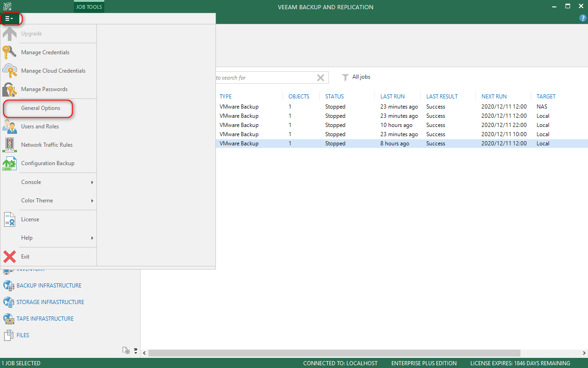Open Users and Roles entry
This screenshot has height=368, width=588.
click(40, 126)
